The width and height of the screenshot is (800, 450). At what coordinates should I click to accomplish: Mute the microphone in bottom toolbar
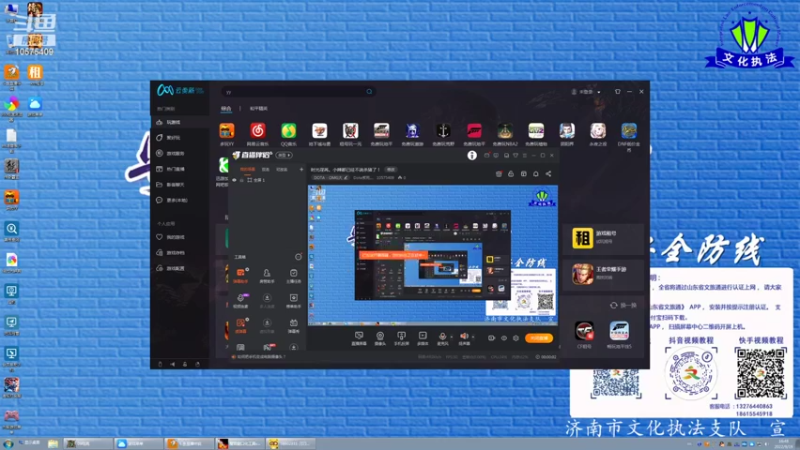442,337
